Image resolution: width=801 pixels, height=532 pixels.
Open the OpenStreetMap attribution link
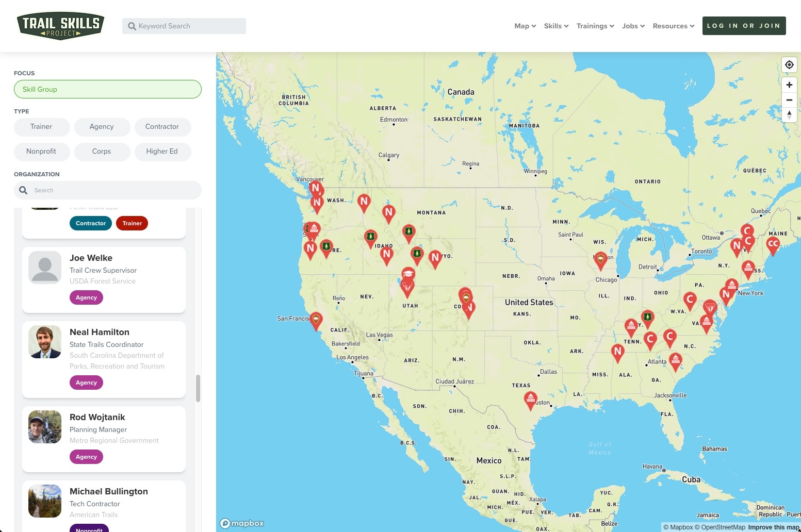(720, 527)
